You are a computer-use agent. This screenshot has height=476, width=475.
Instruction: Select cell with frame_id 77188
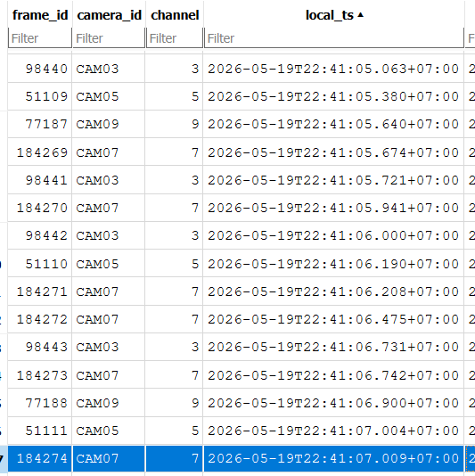click(x=40, y=403)
